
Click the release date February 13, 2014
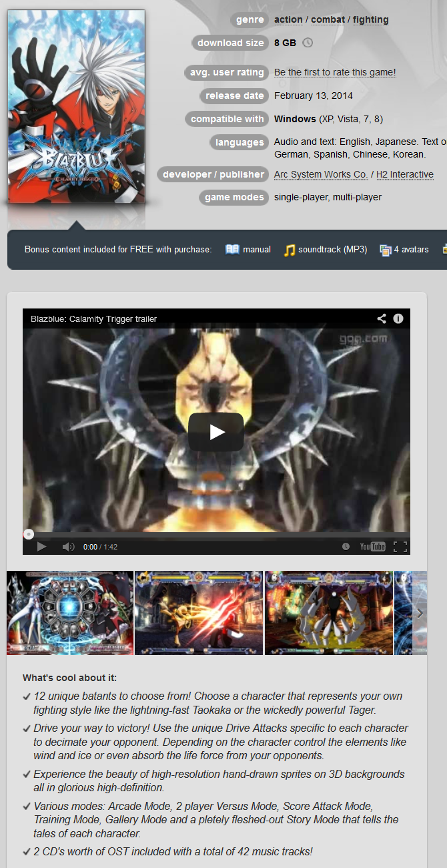(314, 95)
